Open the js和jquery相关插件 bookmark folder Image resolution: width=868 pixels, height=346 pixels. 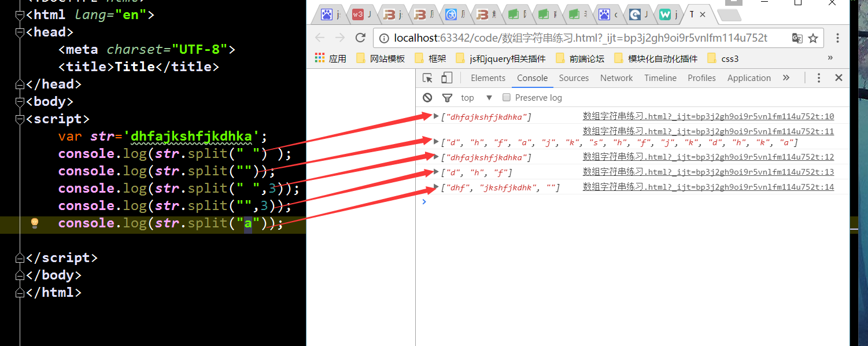coord(501,58)
